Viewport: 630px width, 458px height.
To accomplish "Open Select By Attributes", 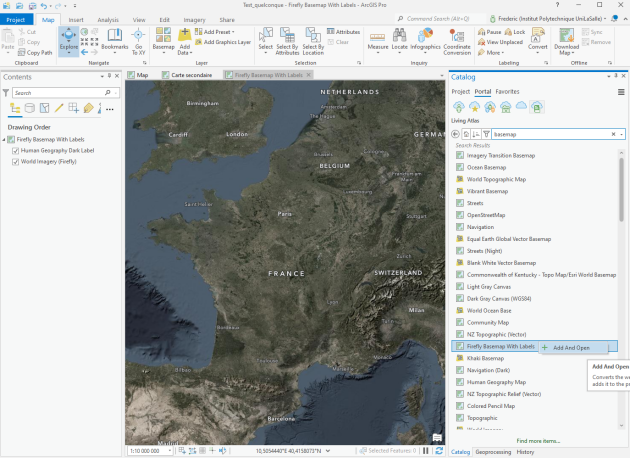I will [287, 41].
